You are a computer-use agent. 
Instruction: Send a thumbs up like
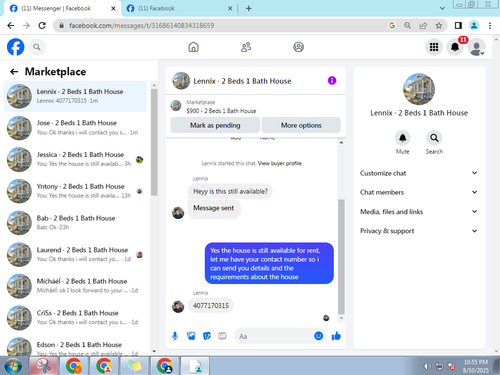coord(336,336)
